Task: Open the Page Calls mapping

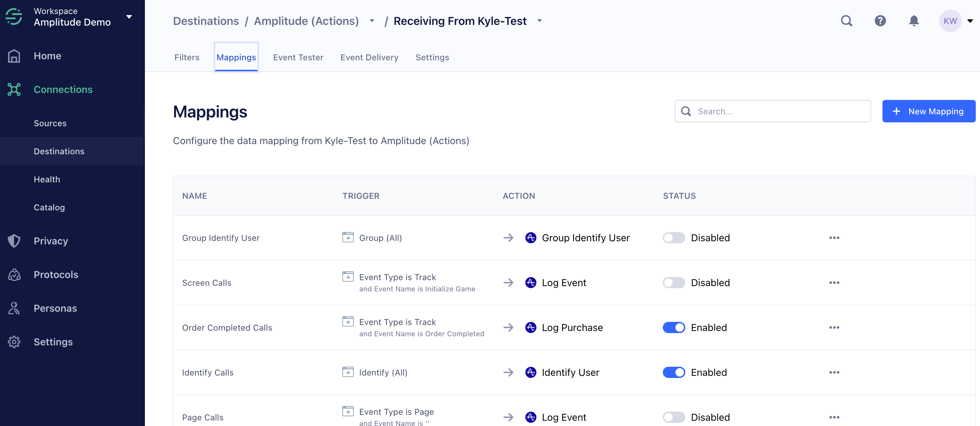Action: point(203,417)
